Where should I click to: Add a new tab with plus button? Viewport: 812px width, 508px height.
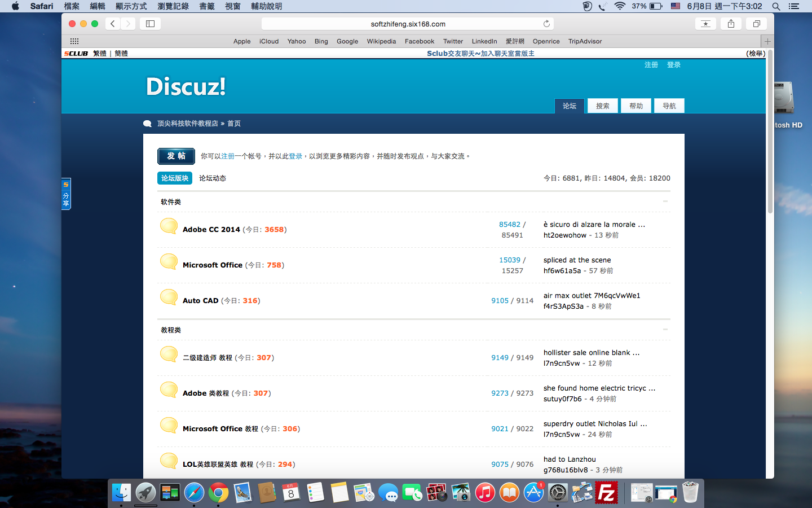pos(767,41)
